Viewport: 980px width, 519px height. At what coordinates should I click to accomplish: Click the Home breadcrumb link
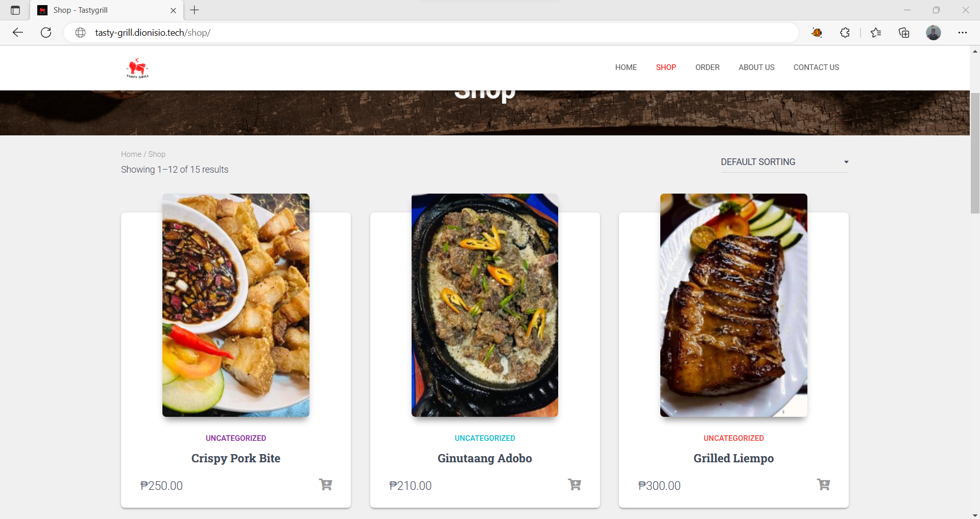(x=131, y=154)
